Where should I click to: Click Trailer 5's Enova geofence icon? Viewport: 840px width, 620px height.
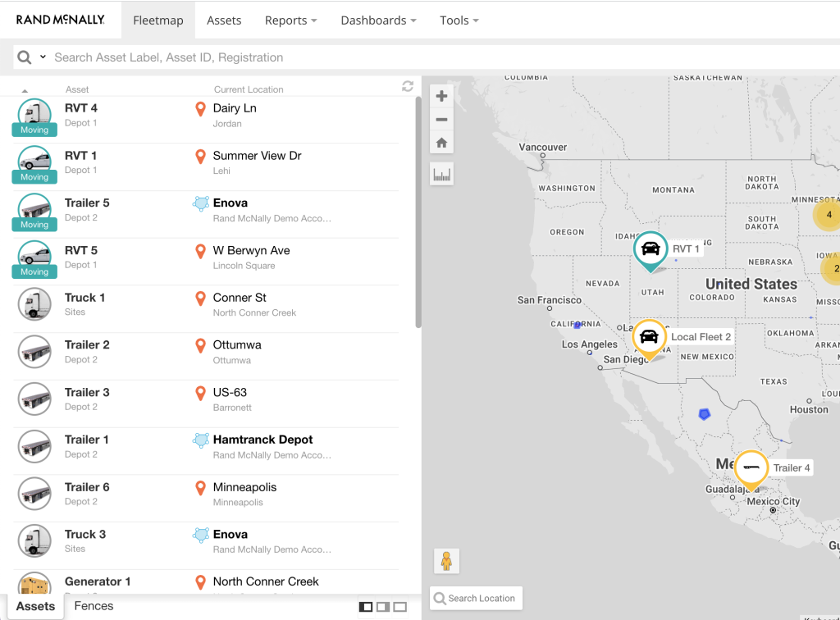201,203
